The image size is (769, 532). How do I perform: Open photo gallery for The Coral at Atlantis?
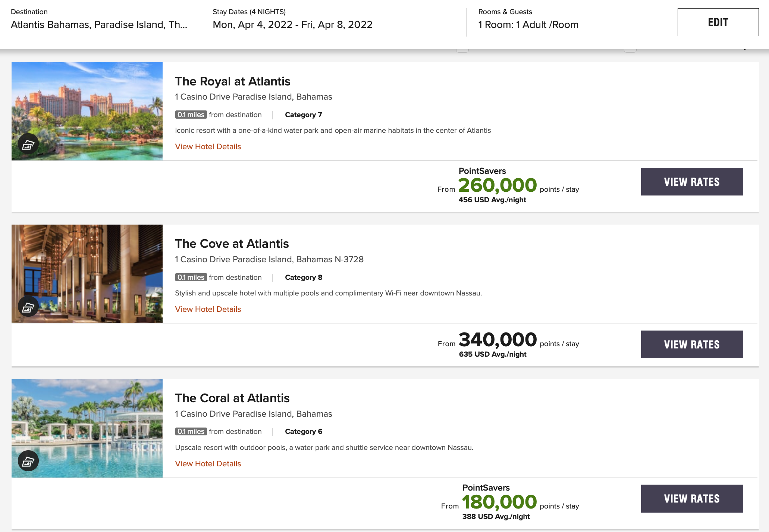coord(28,461)
